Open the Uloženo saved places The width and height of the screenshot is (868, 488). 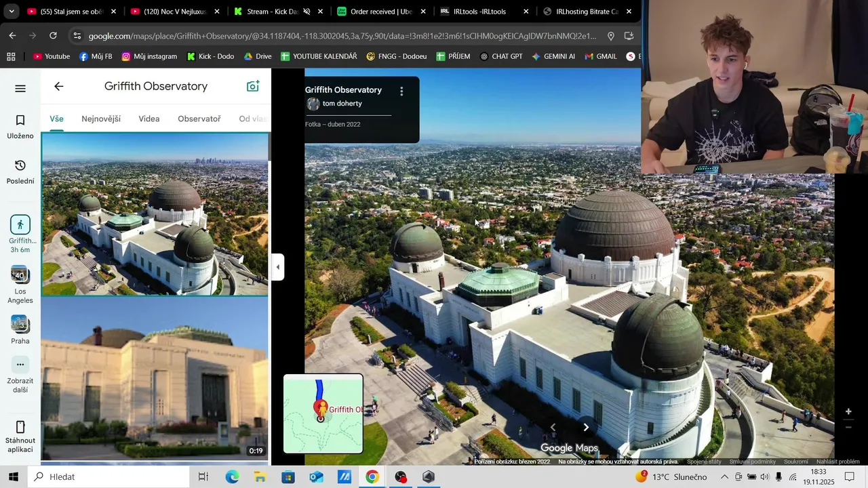[x=20, y=127]
